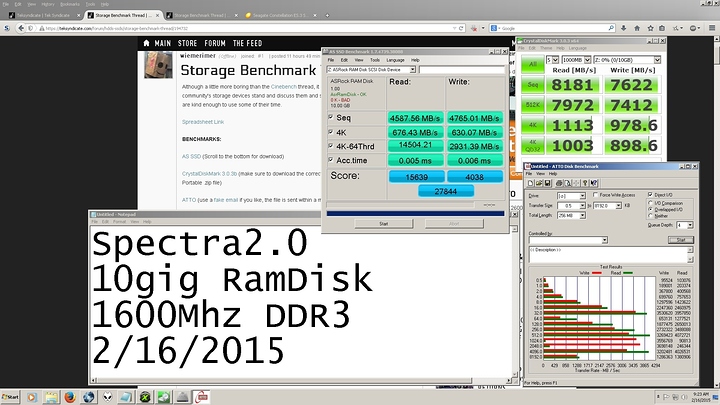The image size is (720, 405).
Task: Reload the page in Firefox
Action: pos(461,28)
